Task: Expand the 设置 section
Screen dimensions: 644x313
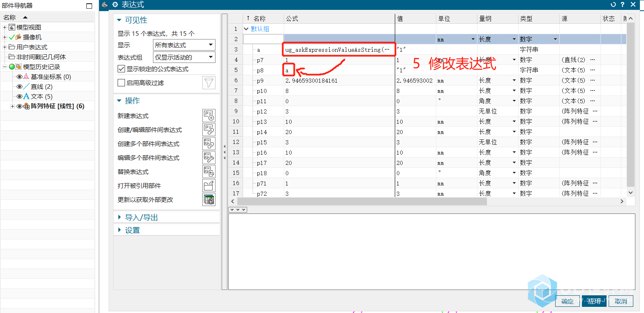Action: coord(119,230)
